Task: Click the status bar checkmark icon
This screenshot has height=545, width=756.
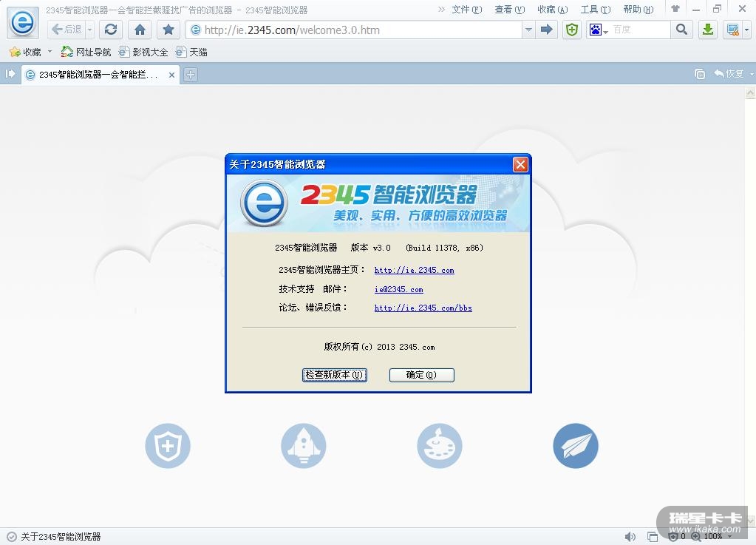Action: [x=12, y=536]
